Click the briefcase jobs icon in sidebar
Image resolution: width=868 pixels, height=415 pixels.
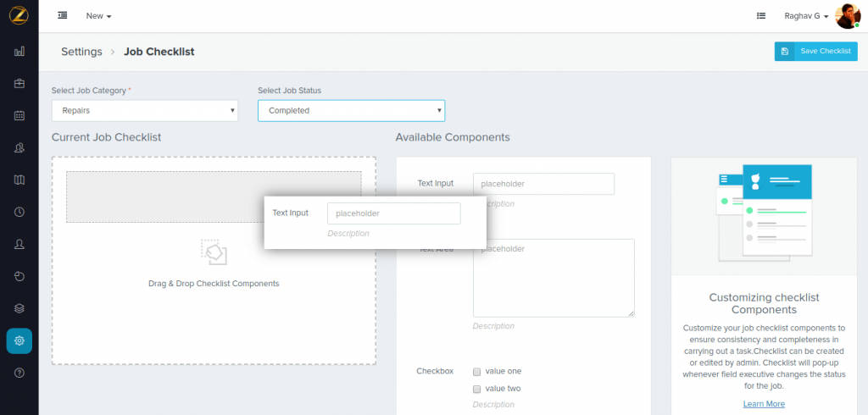[x=19, y=84]
